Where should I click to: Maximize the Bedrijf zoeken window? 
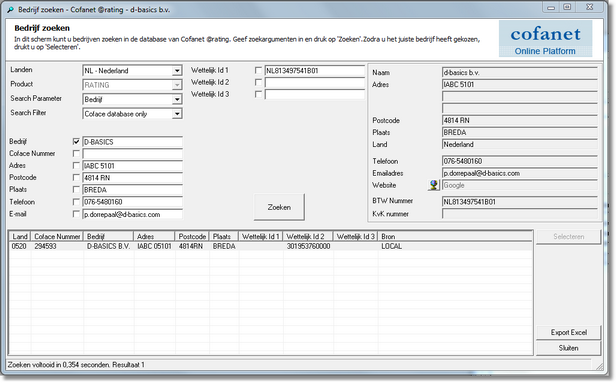pos(567,7)
